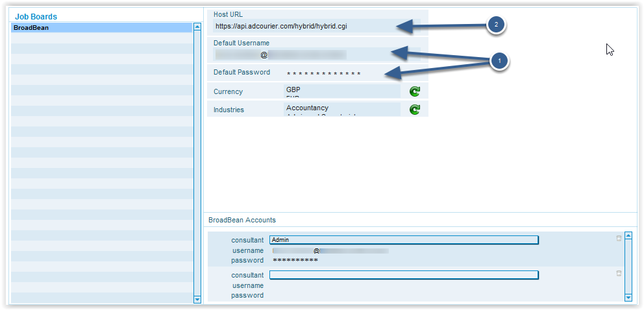Click the Job Boards heading
This screenshot has height=310, width=644.
pos(36,17)
